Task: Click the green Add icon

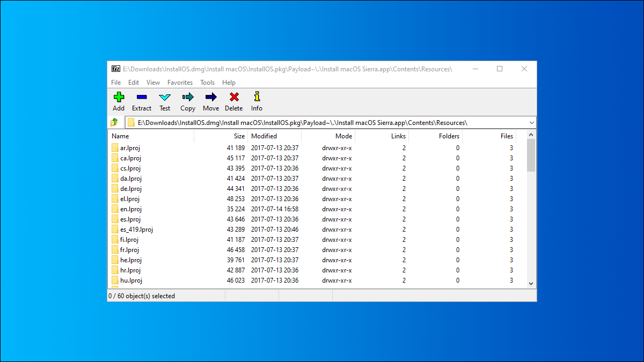Action: pyautogui.click(x=119, y=97)
